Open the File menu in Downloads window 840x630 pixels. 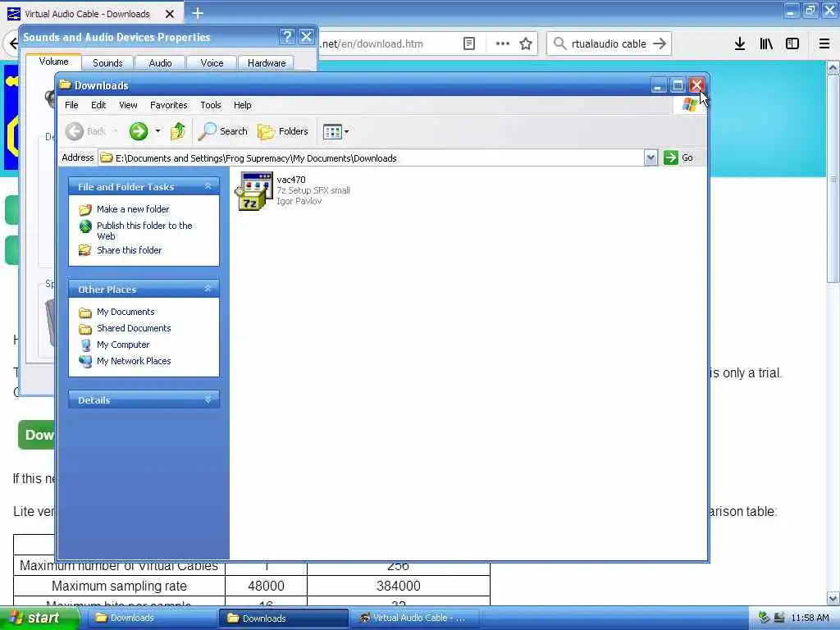tap(71, 105)
